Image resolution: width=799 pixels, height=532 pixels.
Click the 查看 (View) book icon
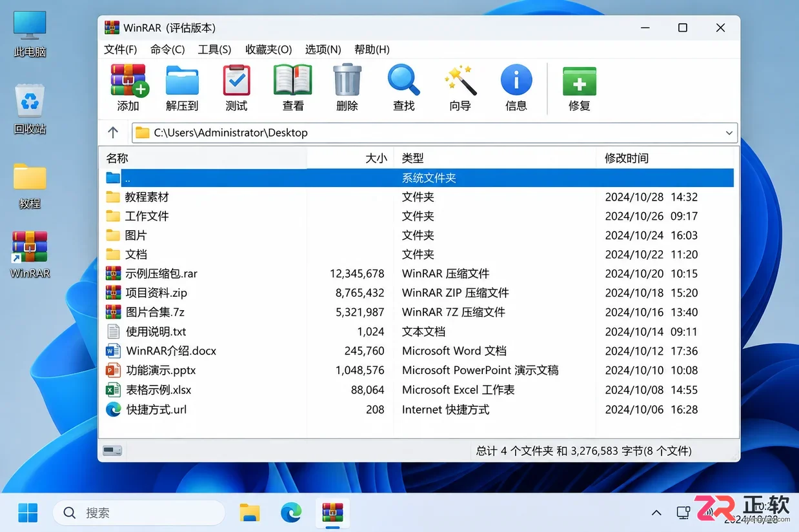[x=292, y=81]
